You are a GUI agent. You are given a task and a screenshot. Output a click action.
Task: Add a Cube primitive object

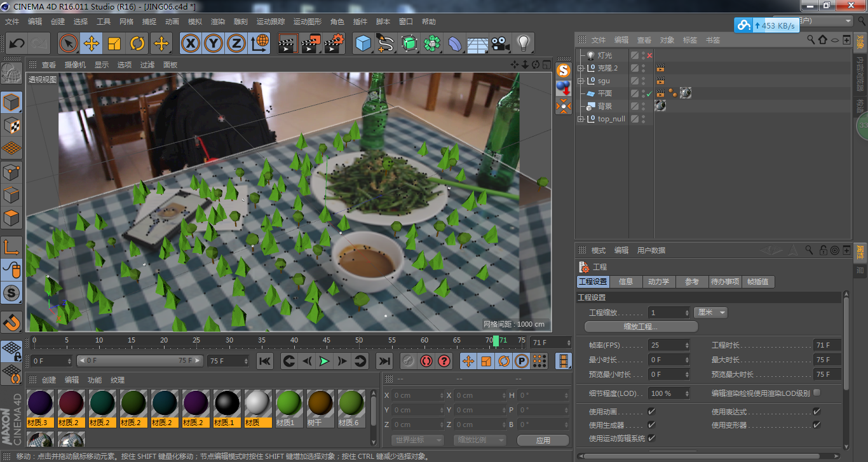click(363, 44)
